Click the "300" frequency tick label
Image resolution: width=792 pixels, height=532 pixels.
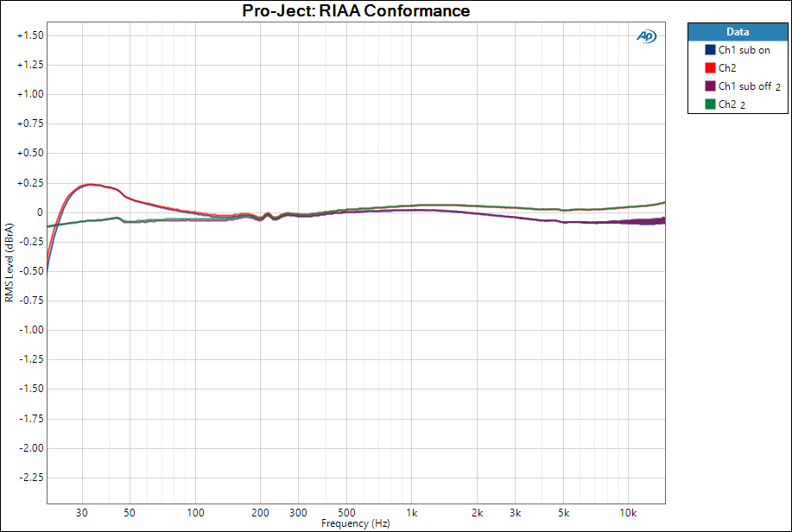pyautogui.click(x=298, y=513)
